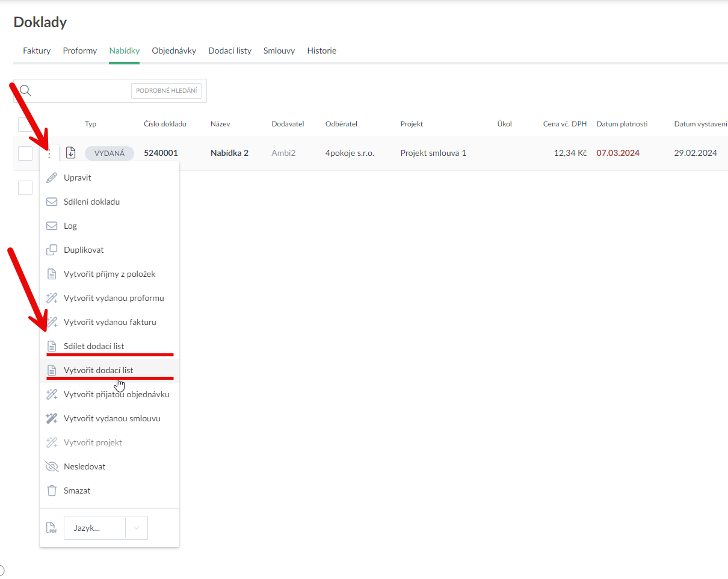728x579 pixels.
Task: Click the envelope icon next to Sdílení dokladu
Action: tap(52, 202)
